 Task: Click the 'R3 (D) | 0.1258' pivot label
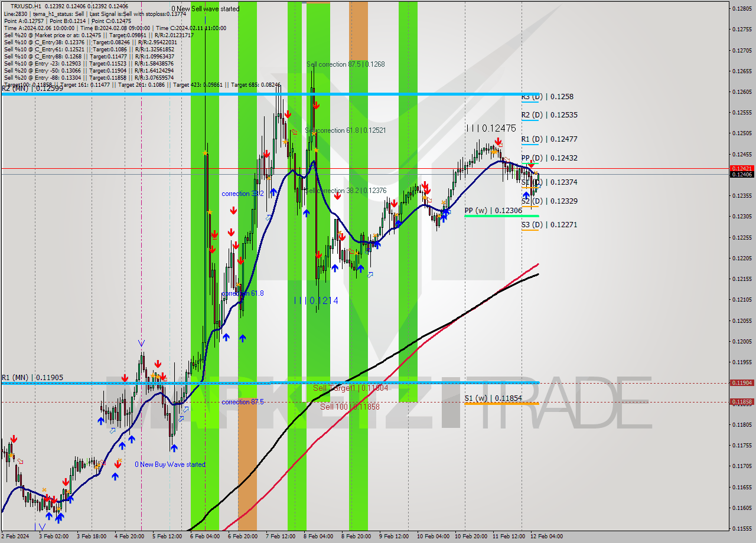pos(548,96)
